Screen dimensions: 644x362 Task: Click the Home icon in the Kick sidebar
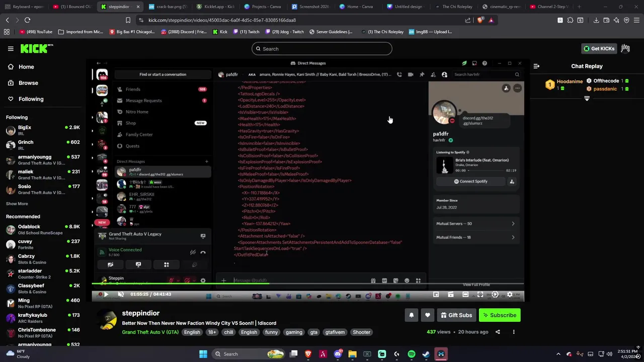(11, 67)
